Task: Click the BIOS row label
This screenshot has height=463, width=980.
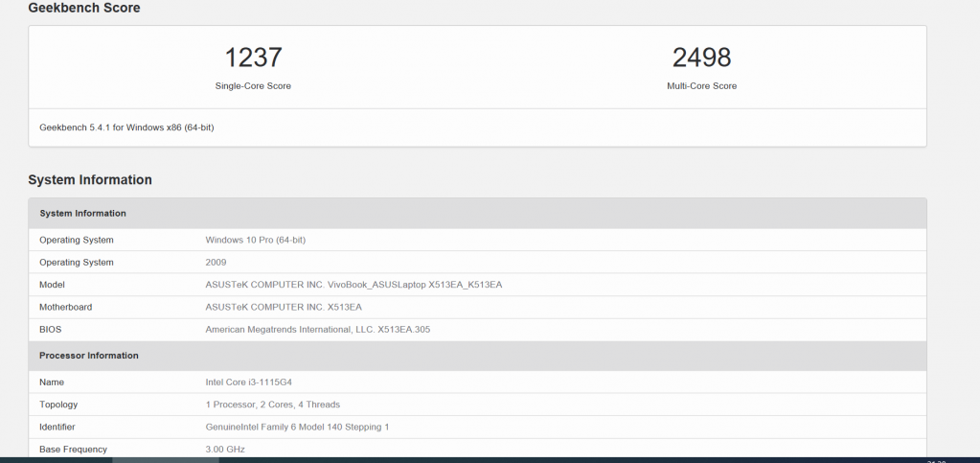Action: [x=51, y=329]
